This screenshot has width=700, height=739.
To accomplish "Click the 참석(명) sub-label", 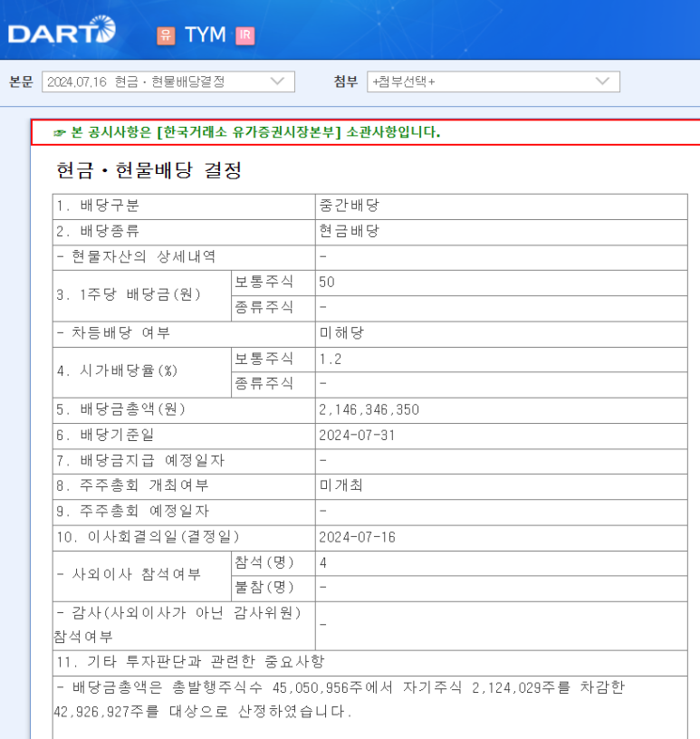I will 264,562.
